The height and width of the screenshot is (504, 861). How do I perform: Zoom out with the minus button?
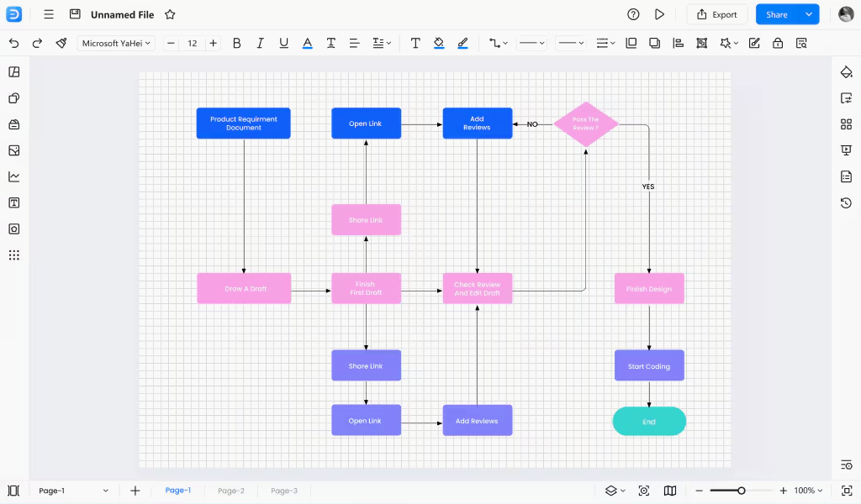(699, 491)
